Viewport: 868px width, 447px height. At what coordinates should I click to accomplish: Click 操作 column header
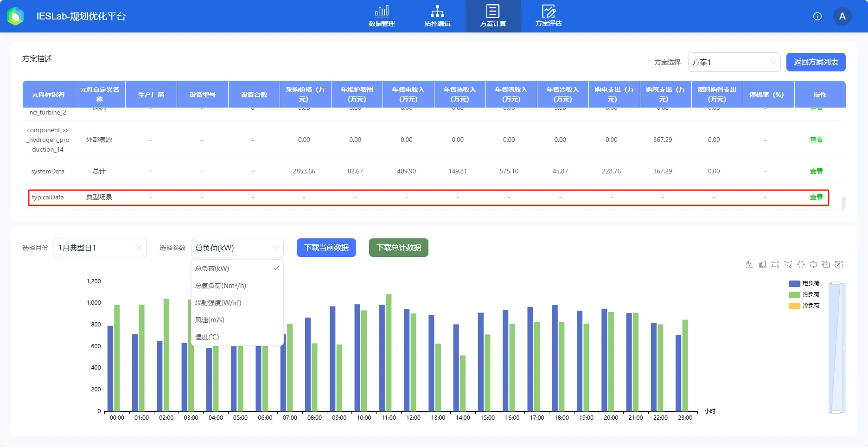coord(820,95)
